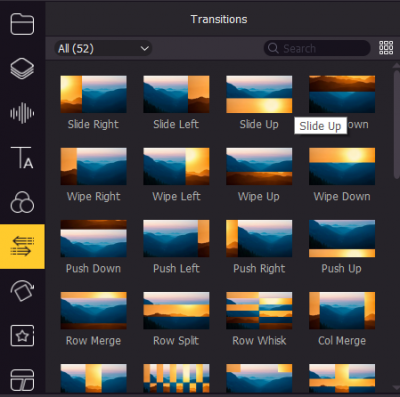
Task: Select the Transitions arrows sidebar icon
Action: [22, 246]
